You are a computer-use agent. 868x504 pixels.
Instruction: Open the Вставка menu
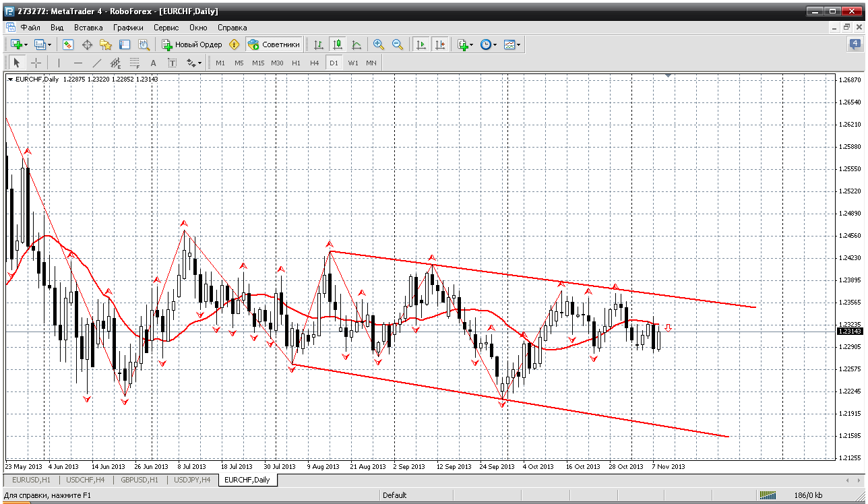point(88,28)
